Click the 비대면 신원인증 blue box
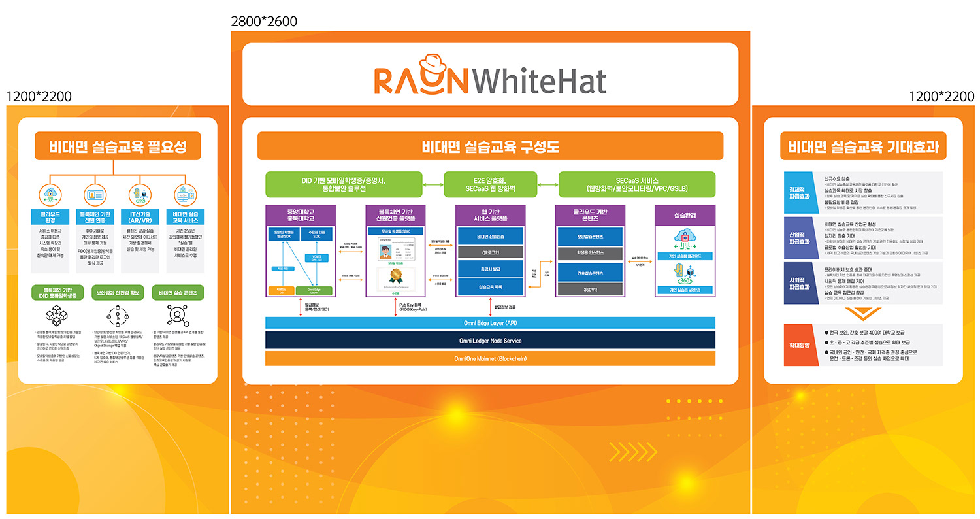980x519 pixels. click(491, 235)
